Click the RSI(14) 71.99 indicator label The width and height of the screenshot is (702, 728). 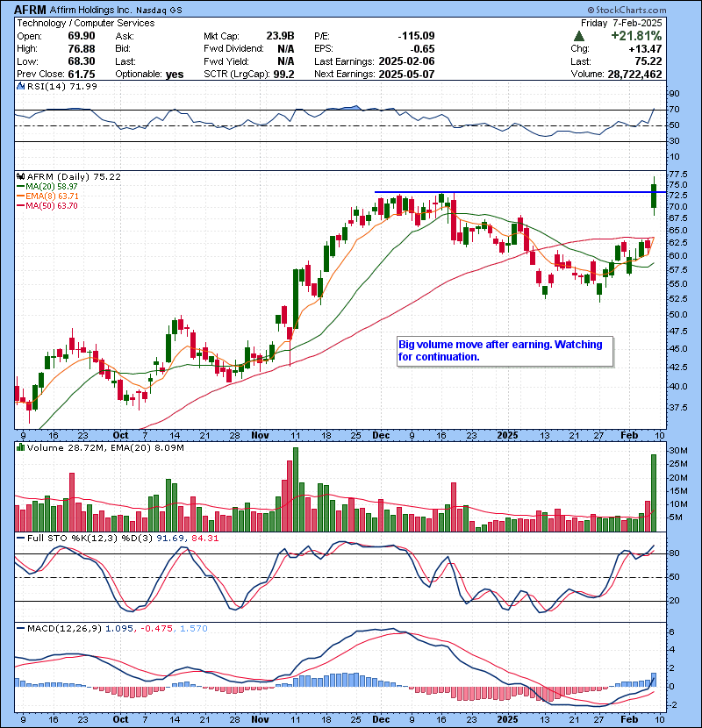[x=61, y=86]
